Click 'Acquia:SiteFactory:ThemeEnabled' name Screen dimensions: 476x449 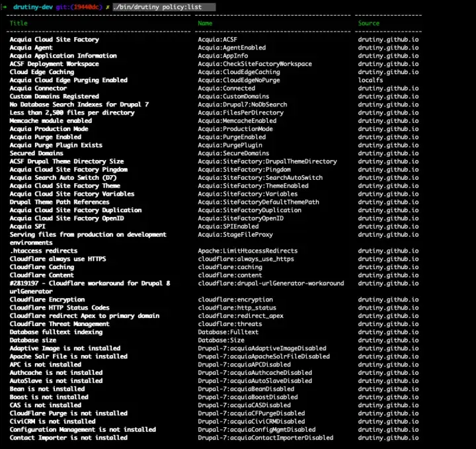[253, 186]
